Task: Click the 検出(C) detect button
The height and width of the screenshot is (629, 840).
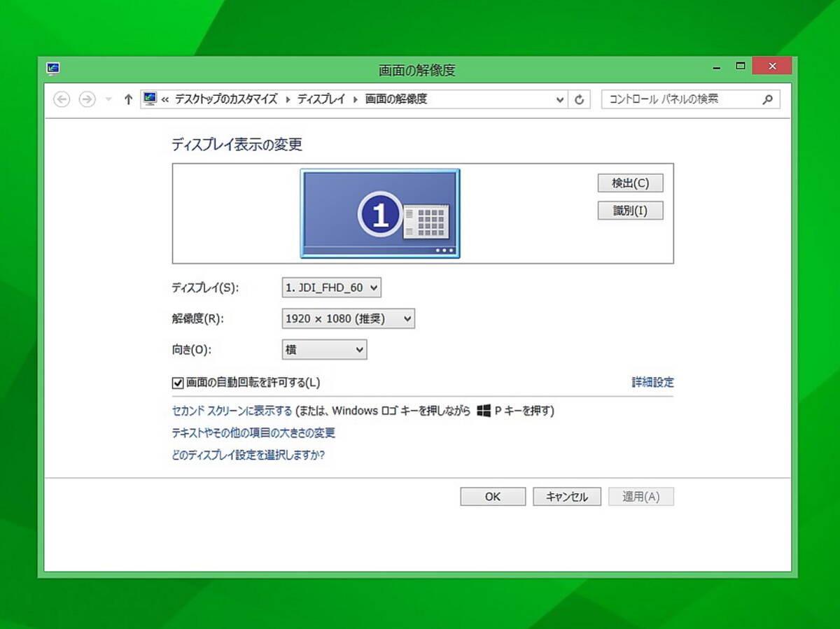Action: 630,183
